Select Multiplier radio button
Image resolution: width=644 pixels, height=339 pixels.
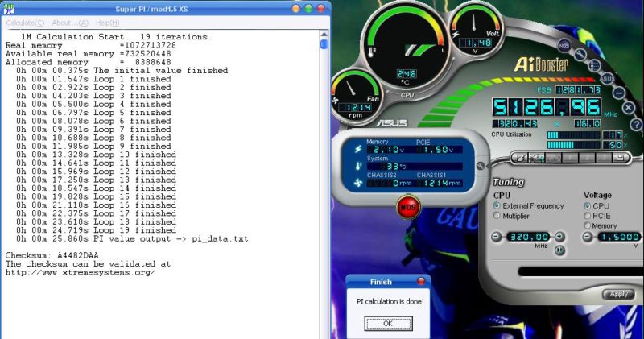tap(497, 216)
